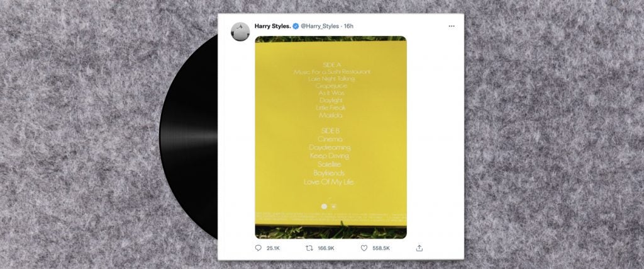
Task: Select Music For a Sushi Restaurant track title
Action: [332, 72]
